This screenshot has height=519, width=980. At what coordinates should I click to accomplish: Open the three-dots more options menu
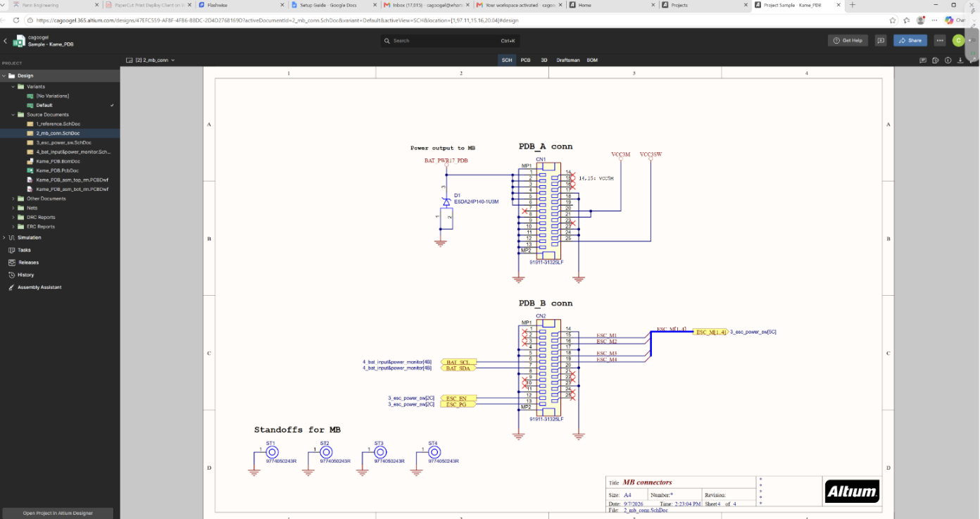coord(939,40)
